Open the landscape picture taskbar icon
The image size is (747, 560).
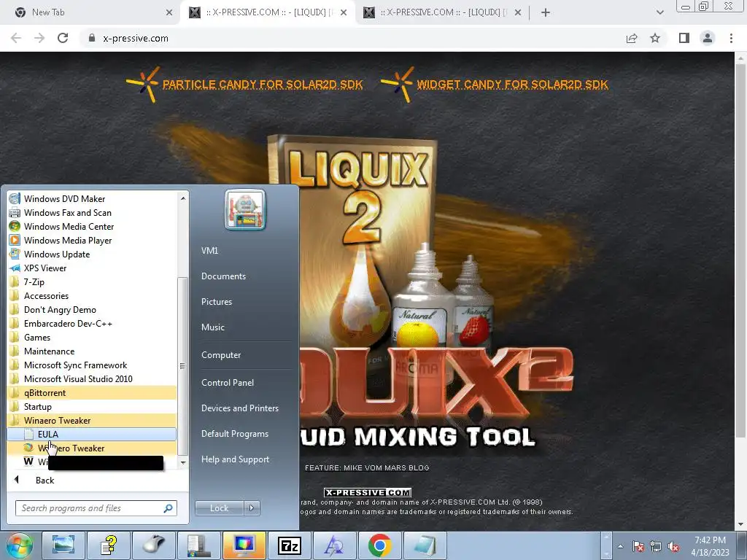point(63,545)
